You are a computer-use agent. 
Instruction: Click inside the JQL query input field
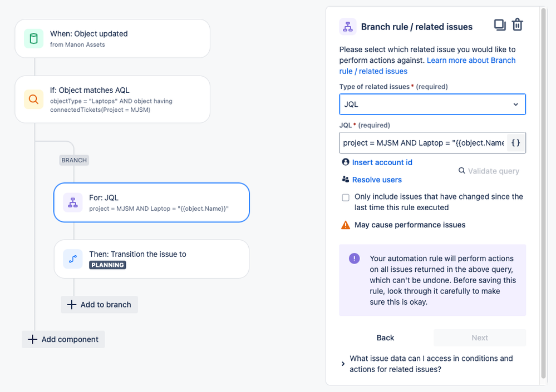tap(423, 143)
